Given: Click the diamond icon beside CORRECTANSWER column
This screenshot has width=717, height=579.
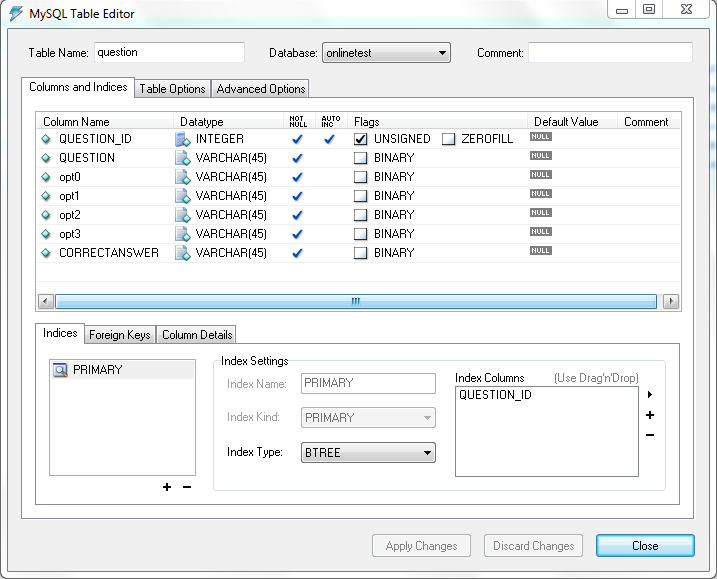Looking at the screenshot, I should tap(46, 252).
